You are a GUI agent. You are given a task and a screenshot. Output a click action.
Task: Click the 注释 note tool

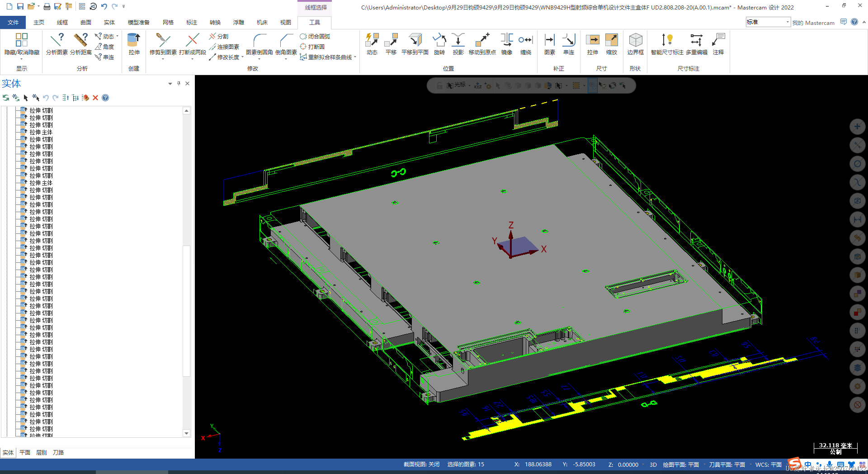(x=718, y=44)
